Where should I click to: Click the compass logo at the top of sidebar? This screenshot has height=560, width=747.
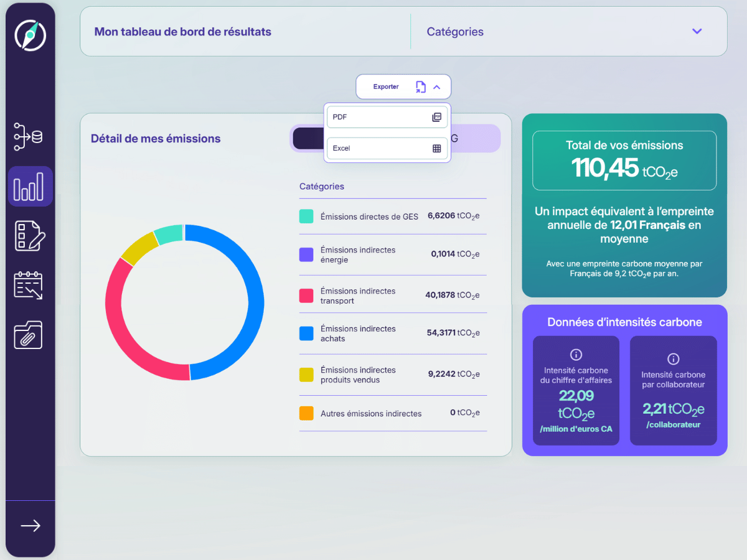[x=30, y=35]
